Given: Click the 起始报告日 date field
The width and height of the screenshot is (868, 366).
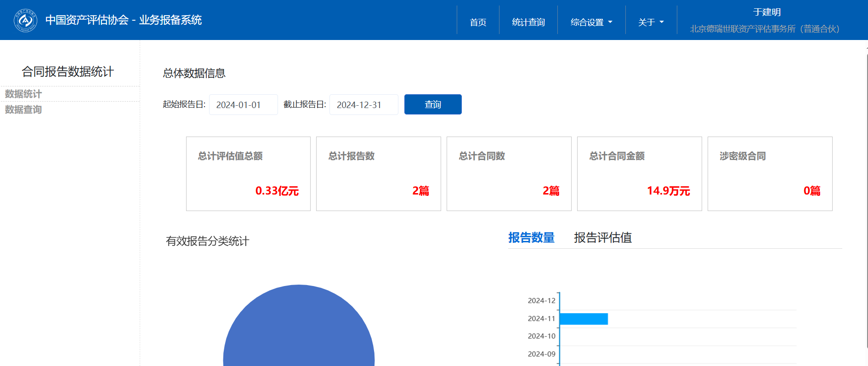Looking at the screenshot, I should coord(243,105).
